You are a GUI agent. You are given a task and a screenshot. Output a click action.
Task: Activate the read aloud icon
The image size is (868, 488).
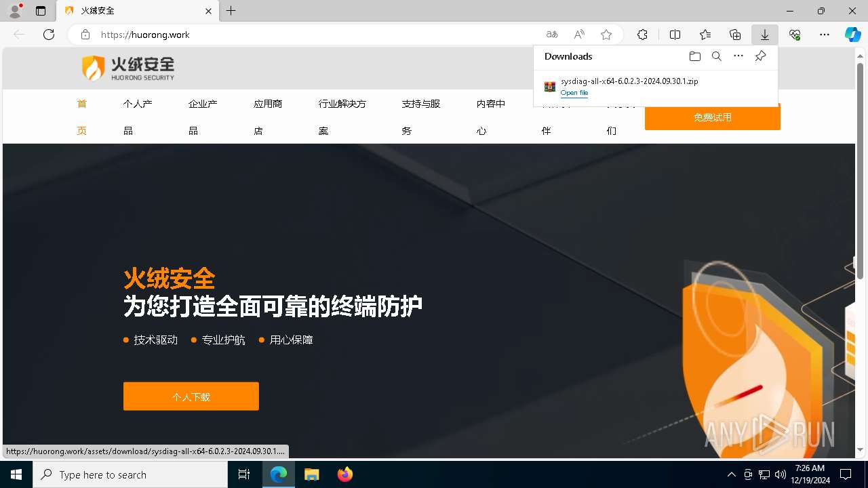(579, 35)
